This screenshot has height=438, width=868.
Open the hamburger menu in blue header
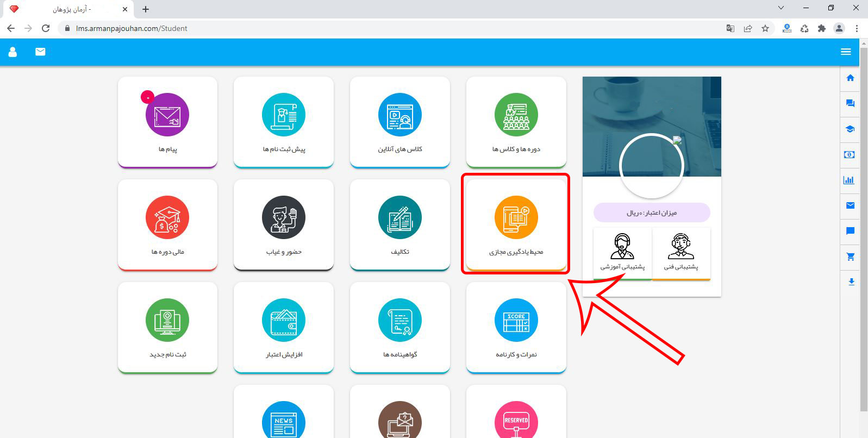click(x=846, y=52)
